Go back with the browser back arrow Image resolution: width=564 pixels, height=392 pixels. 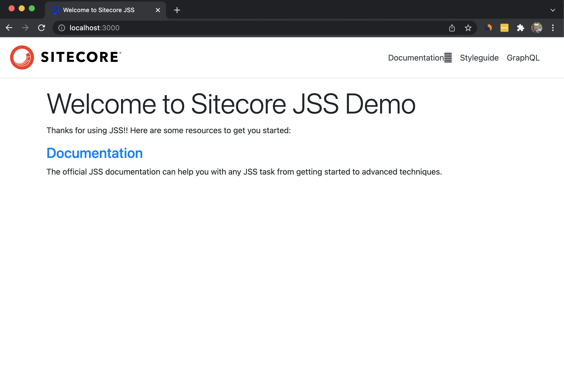click(9, 28)
